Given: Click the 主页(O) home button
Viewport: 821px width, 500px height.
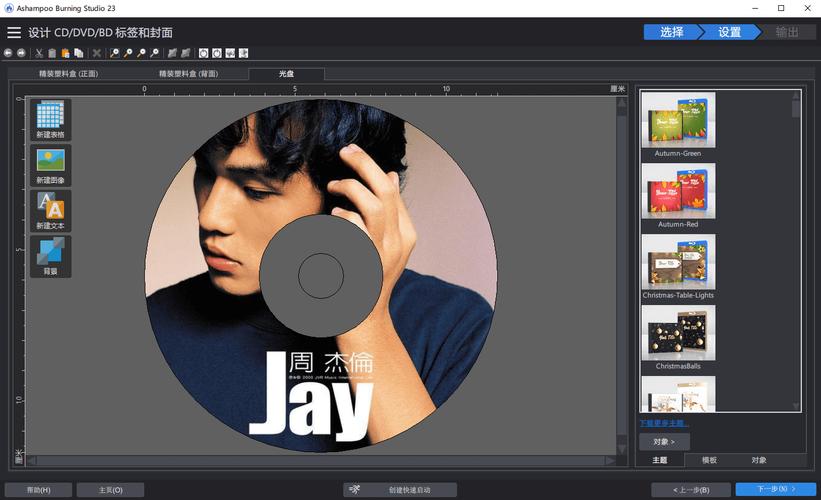Looking at the screenshot, I should tap(110, 490).
